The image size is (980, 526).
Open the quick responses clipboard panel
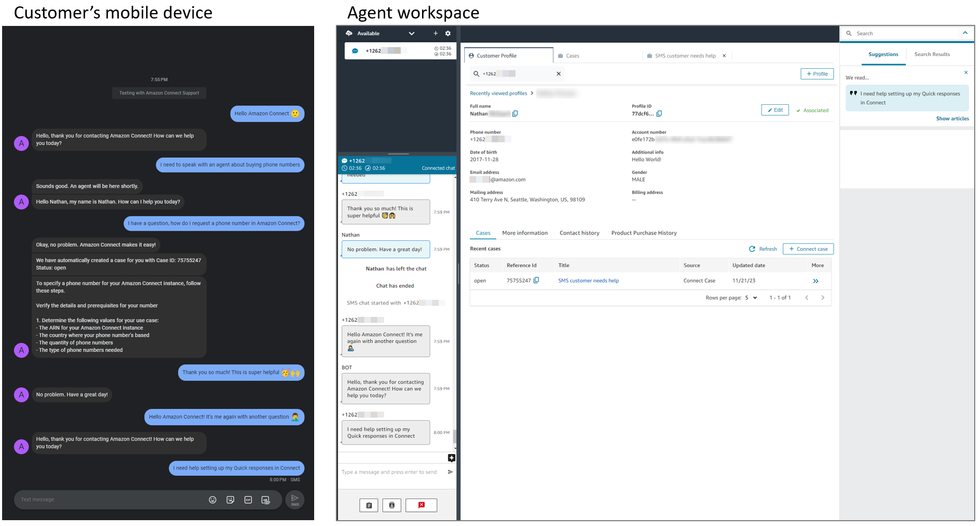[x=369, y=505]
